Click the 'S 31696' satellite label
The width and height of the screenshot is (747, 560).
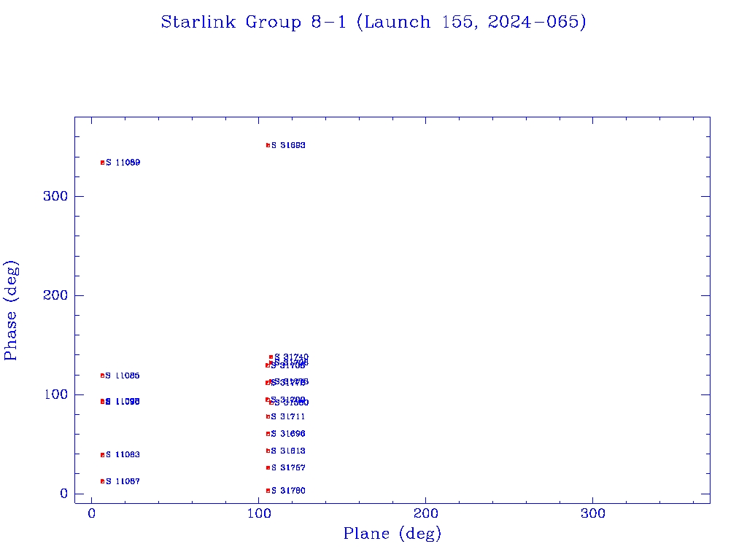[x=288, y=434]
